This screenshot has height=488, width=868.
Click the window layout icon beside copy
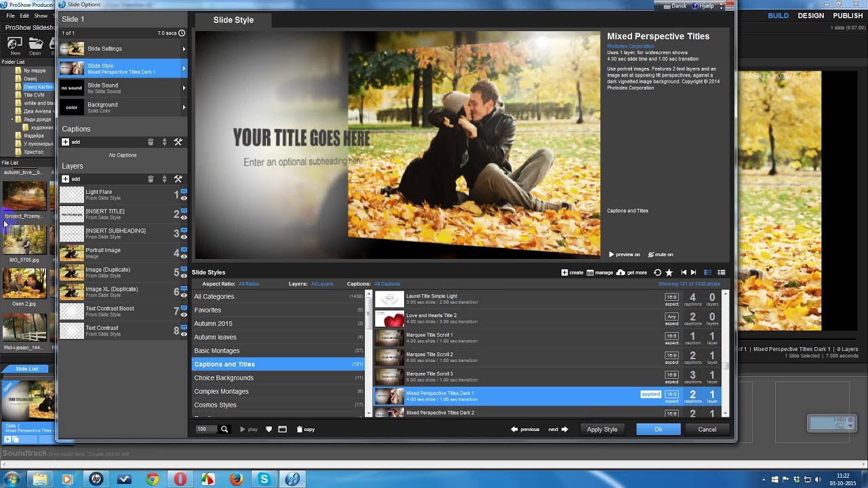click(x=282, y=429)
